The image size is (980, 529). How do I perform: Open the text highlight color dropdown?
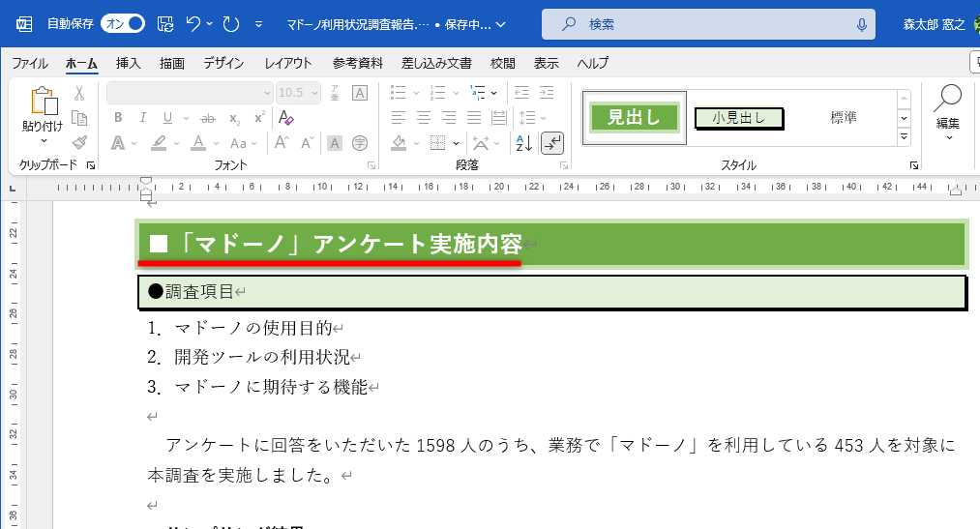pyautogui.click(x=177, y=143)
